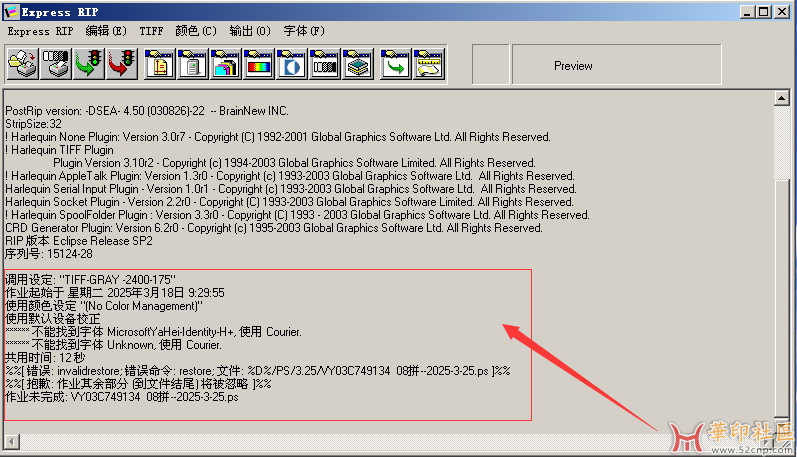Click the '作业未完成: VY03C749134' line
797x457 pixels.
pyautogui.click(x=122, y=397)
